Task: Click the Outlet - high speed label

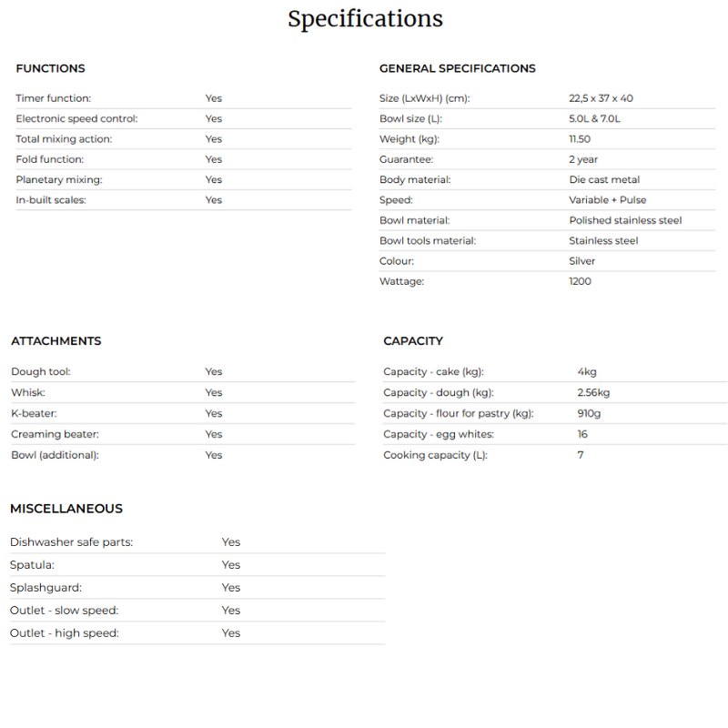Action: (x=65, y=633)
